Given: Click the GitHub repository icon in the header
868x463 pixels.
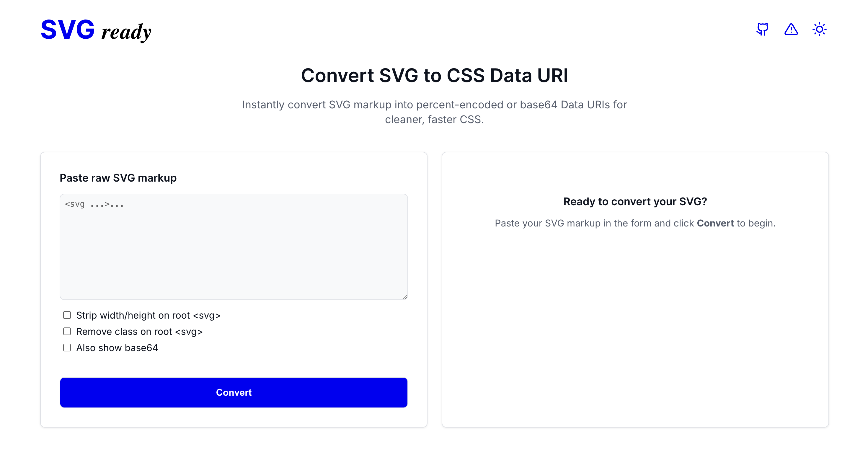Looking at the screenshot, I should coord(762,30).
